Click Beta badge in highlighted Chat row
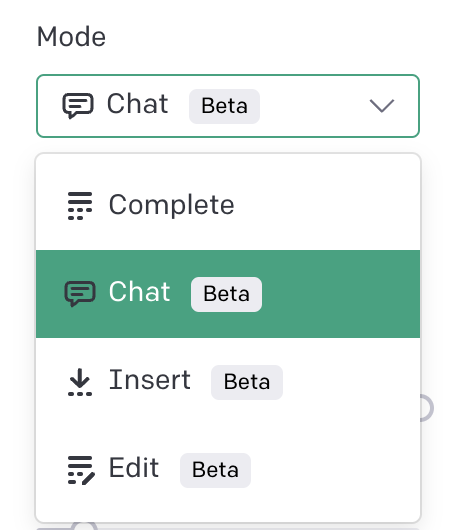Viewport: 458px width, 530px height. tap(226, 294)
